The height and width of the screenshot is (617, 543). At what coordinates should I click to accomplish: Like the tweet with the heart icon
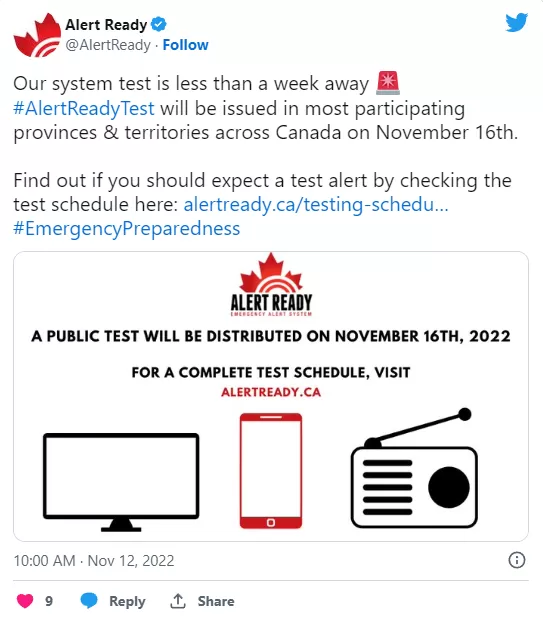point(25,601)
